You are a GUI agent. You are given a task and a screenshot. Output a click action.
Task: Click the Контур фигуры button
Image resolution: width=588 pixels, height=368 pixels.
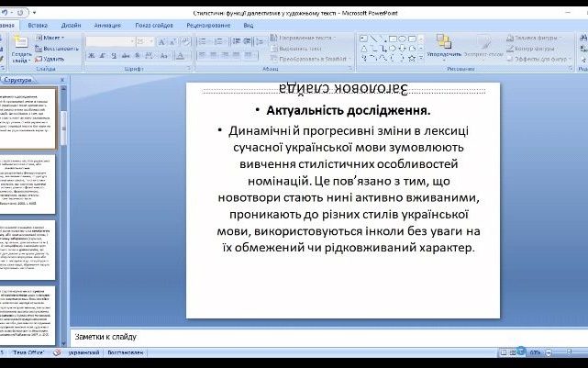point(533,48)
